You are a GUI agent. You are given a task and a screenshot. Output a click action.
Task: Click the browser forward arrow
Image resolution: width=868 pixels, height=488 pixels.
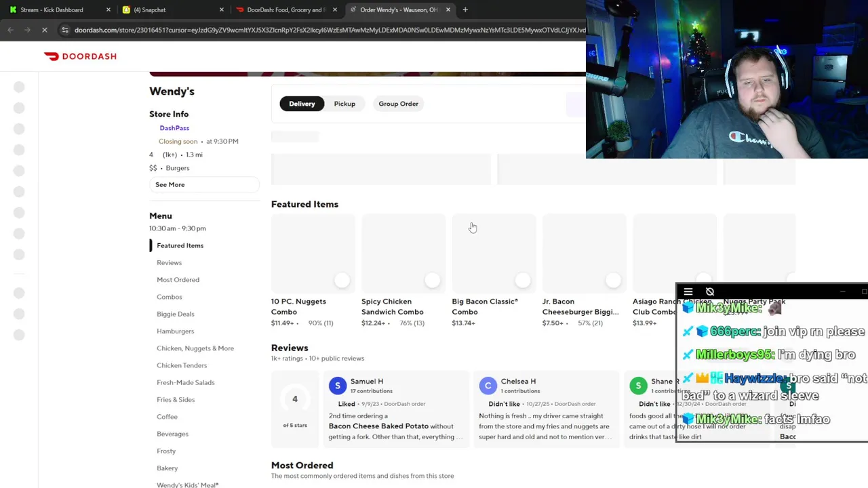pyautogui.click(x=27, y=30)
